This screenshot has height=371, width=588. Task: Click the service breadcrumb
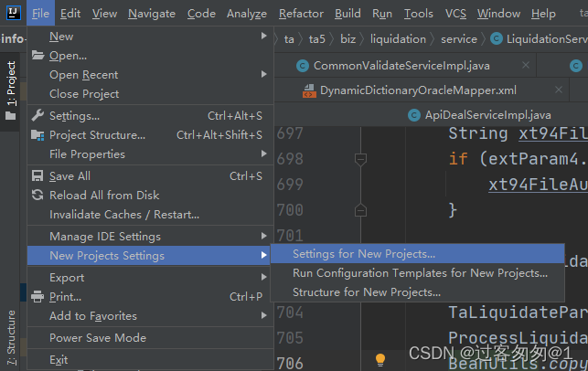click(459, 39)
